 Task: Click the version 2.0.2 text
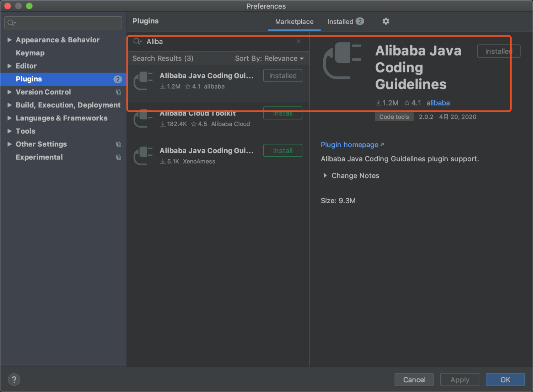(x=426, y=117)
